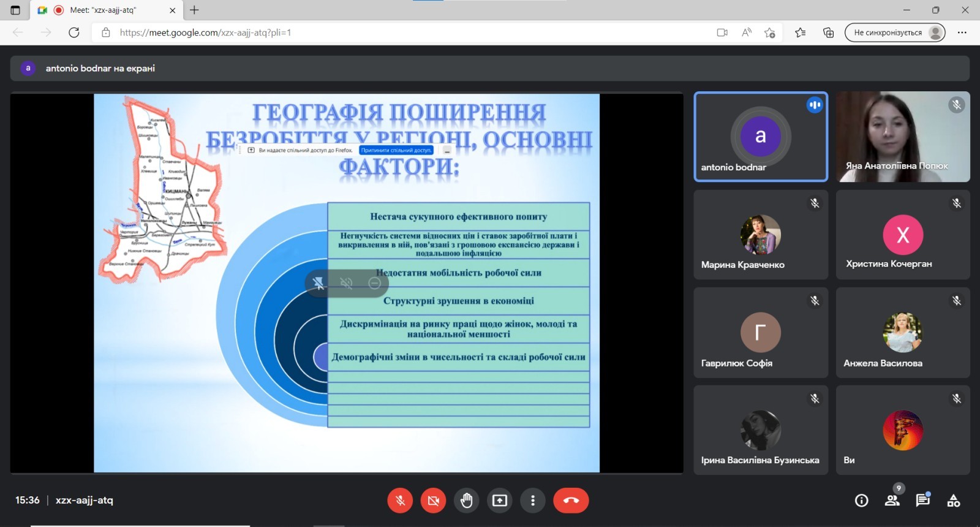
Task: Open the activities shapes icon
Action: click(x=953, y=501)
